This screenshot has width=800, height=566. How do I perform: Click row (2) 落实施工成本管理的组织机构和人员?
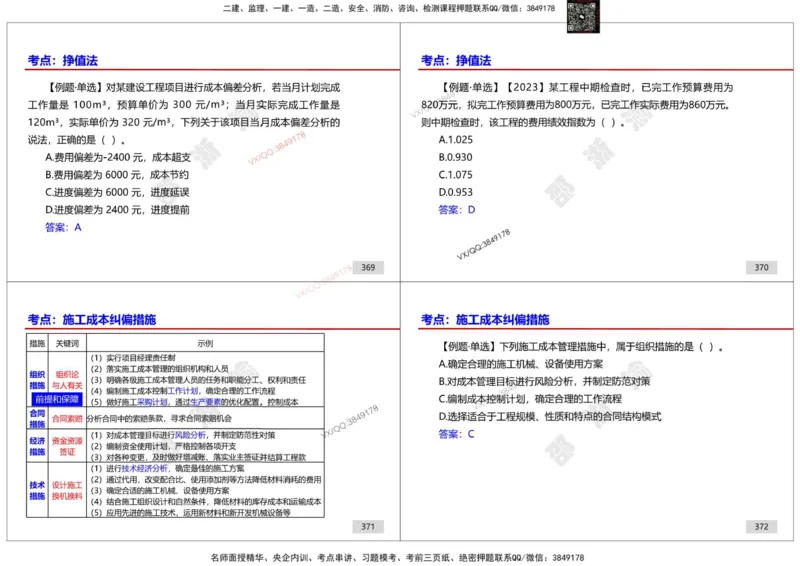[160, 369]
